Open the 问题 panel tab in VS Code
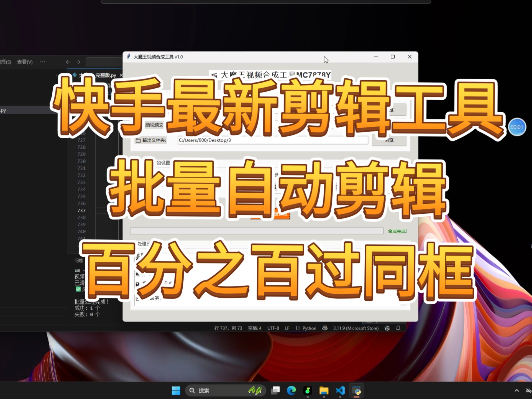Viewport: 532px width, 399px height. coord(78,260)
